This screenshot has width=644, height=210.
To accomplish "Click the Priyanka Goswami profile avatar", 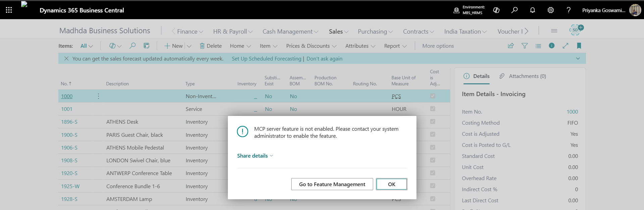I will coord(635,10).
